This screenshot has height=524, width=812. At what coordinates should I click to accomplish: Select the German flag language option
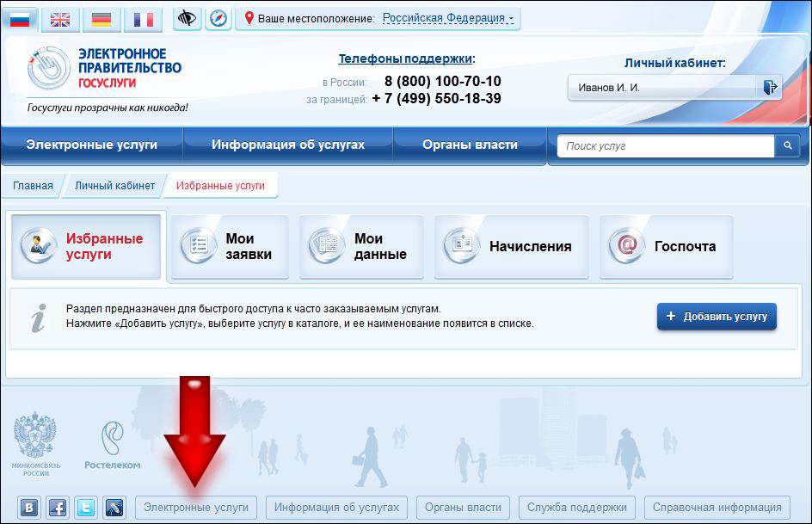tap(101, 19)
